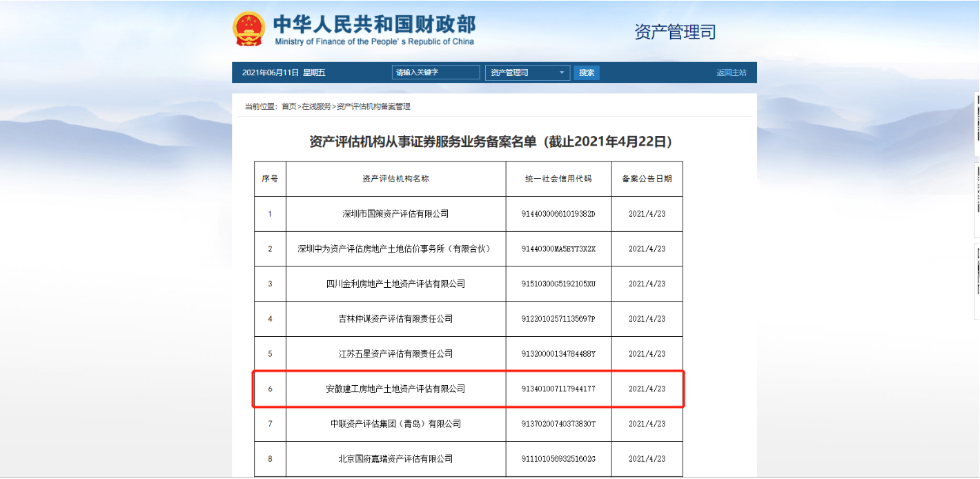Open 在线服务 in the breadcrumb
980x479 pixels.
316,106
